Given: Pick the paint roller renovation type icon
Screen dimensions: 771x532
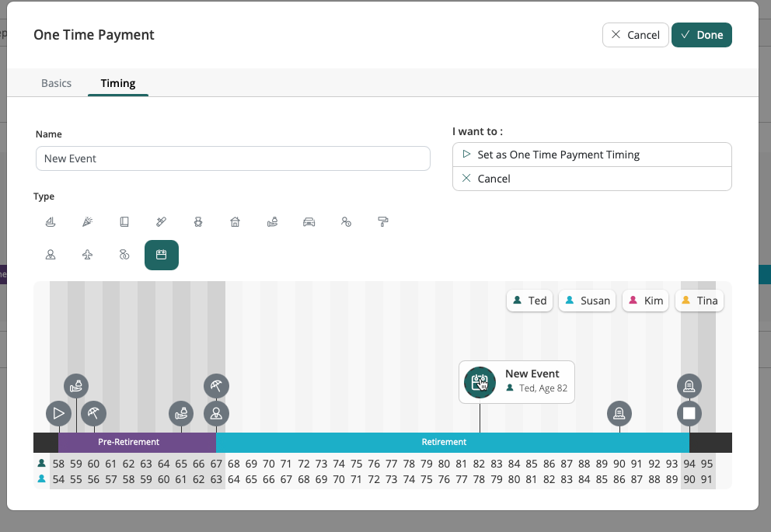Looking at the screenshot, I should tap(383, 222).
